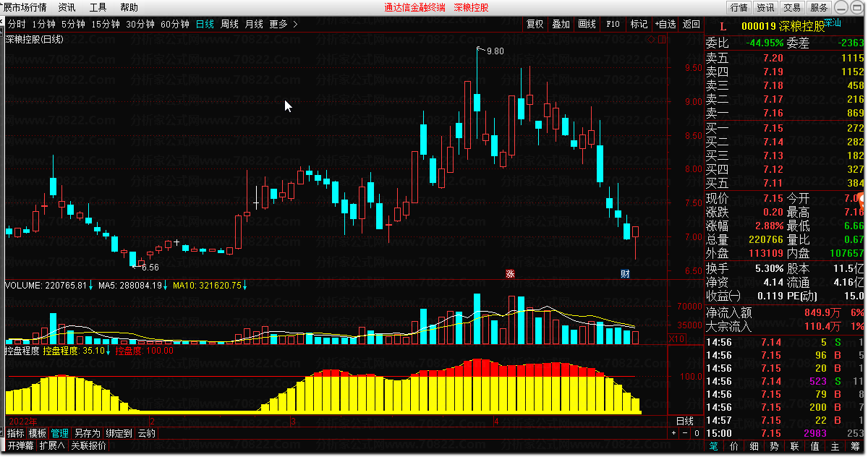This screenshot has height=457, width=868.
Task: Switch to 60分钟 chart period
Action: coord(175,24)
